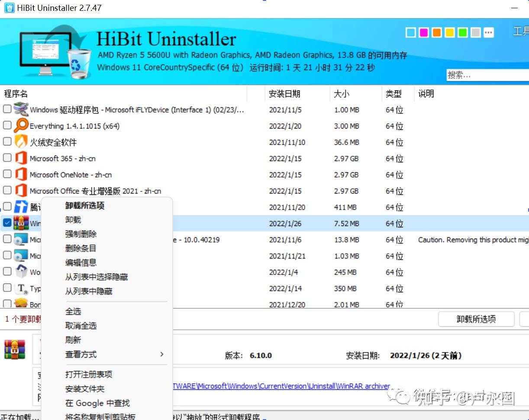The width and height of the screenshot is (529, 420).
Task: Select 全选 in the context menu
Action: point(73,311)
